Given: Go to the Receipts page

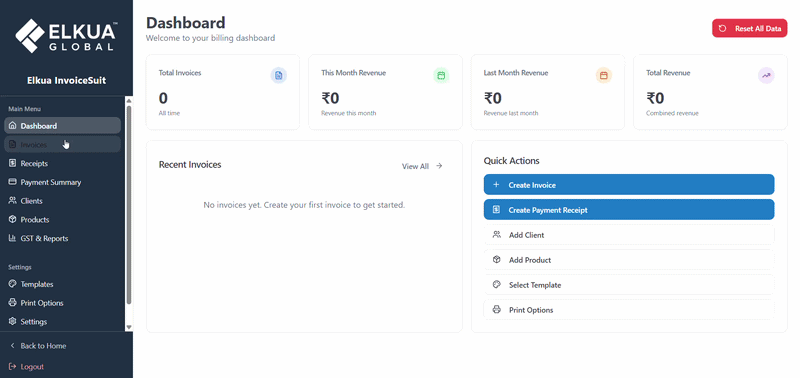Looking at the screenshot, I should [62, 163].
